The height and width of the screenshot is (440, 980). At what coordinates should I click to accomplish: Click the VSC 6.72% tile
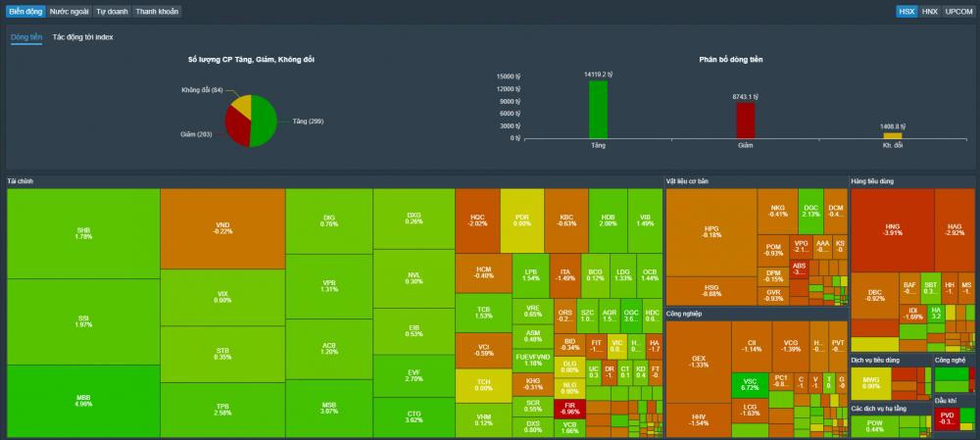[x=750, y=385]
